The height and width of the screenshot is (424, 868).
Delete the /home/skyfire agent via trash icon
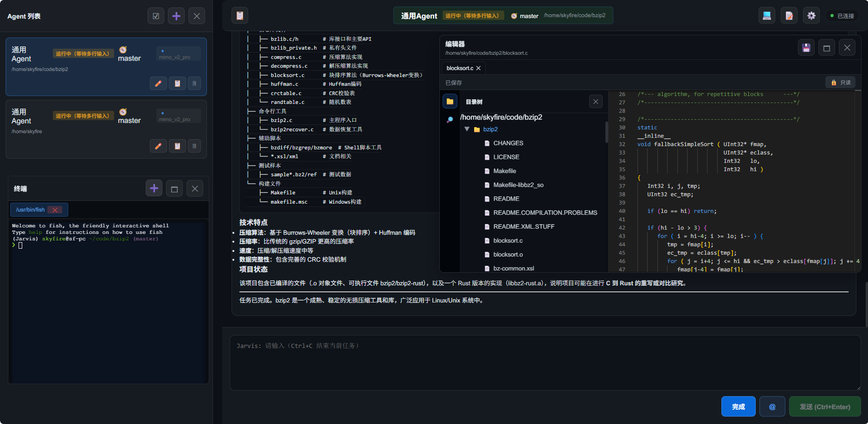point(194,146)
